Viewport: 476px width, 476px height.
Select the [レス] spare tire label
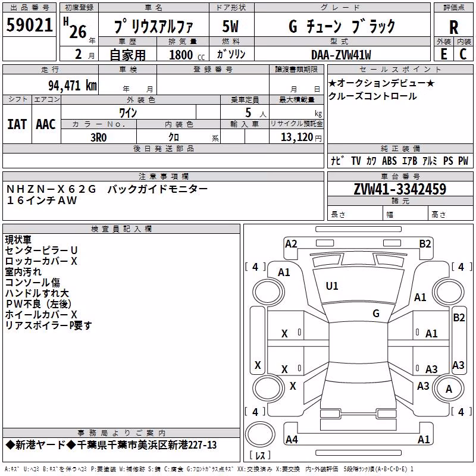(260, 455)
